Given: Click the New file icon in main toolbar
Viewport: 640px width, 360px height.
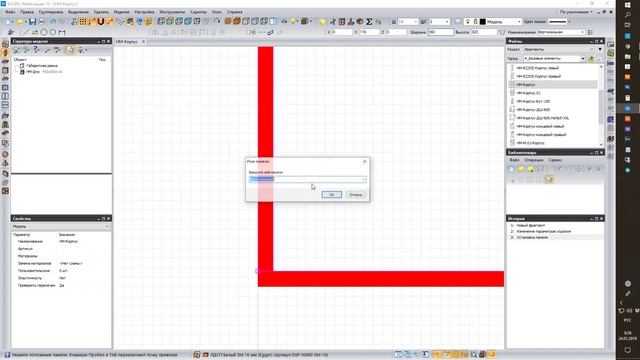Looking at the screenshot, I should point(9,22).
